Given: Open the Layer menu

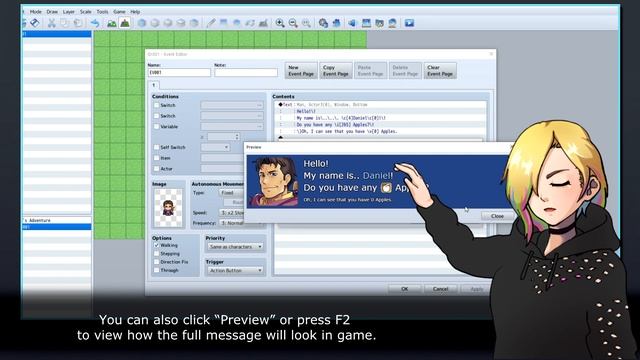Looking at the screenshot, I should point(69,12).
